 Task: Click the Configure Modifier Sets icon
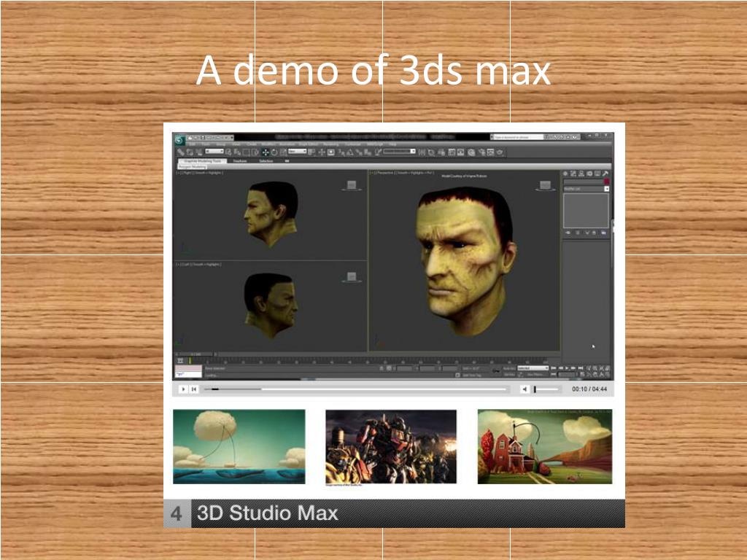pyautogui.click(x=603, y=233)
